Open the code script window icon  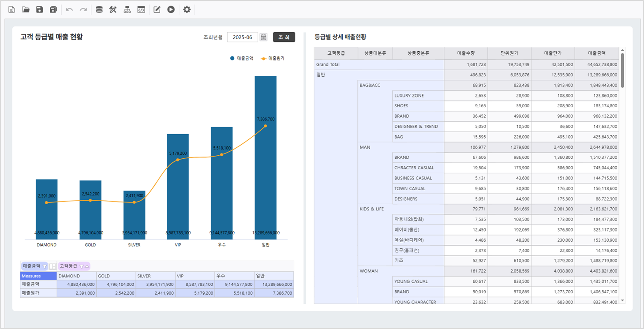[x=141, y=9]
